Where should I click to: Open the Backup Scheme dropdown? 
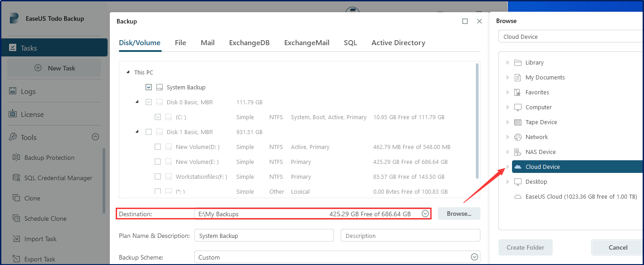pyautogui.click(x=474, y=256)
